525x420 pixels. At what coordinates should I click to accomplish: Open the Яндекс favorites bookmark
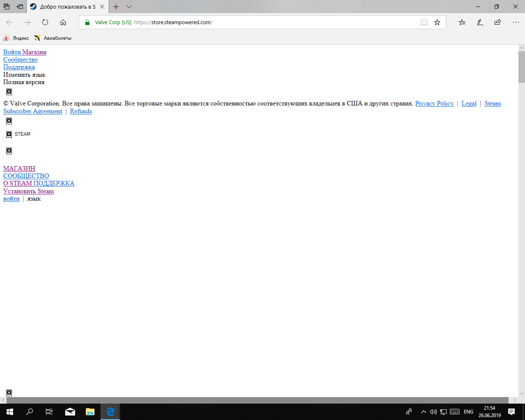[x=16, y=38]
